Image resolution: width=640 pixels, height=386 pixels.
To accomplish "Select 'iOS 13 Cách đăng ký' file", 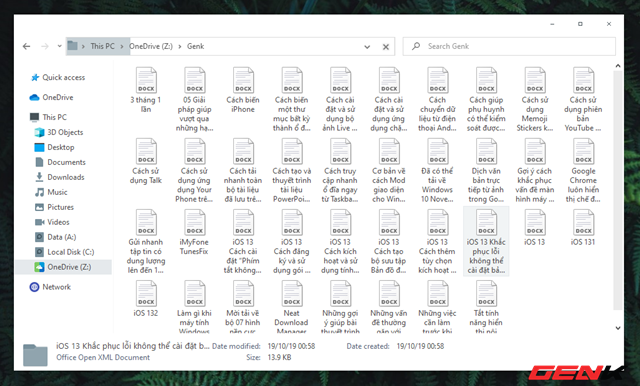I will (x=291, y=242).
